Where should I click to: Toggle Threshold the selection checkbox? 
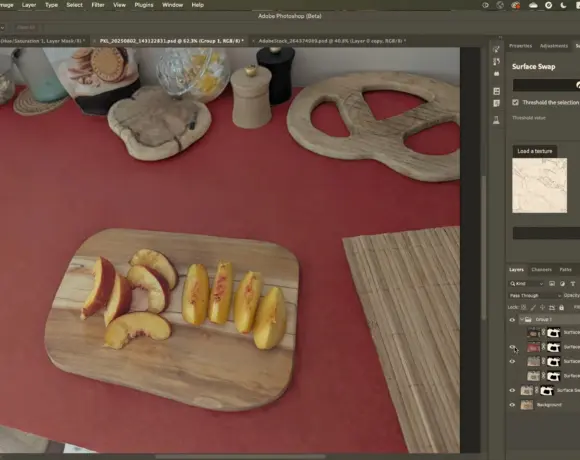coord(515,102)
